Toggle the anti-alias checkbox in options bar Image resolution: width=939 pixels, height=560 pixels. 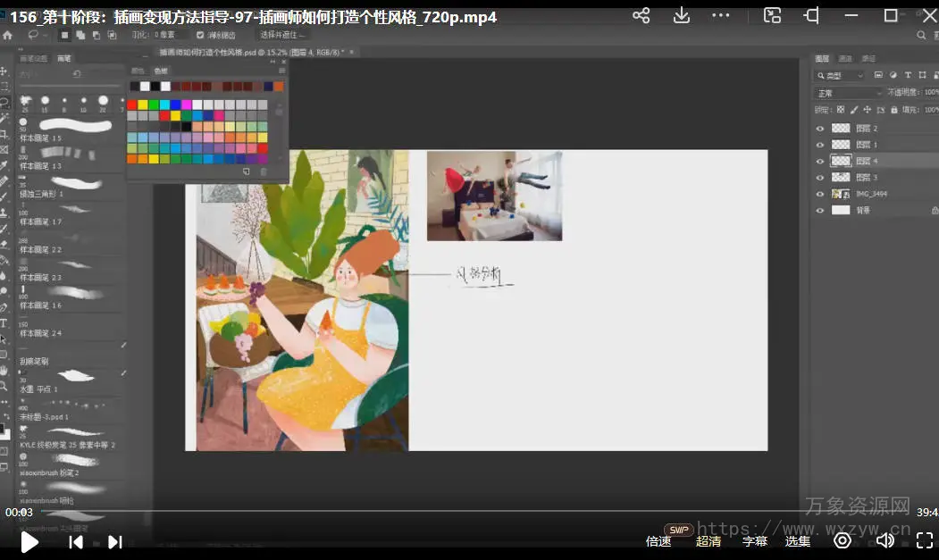pyautogui.click(x=200, y=35)
